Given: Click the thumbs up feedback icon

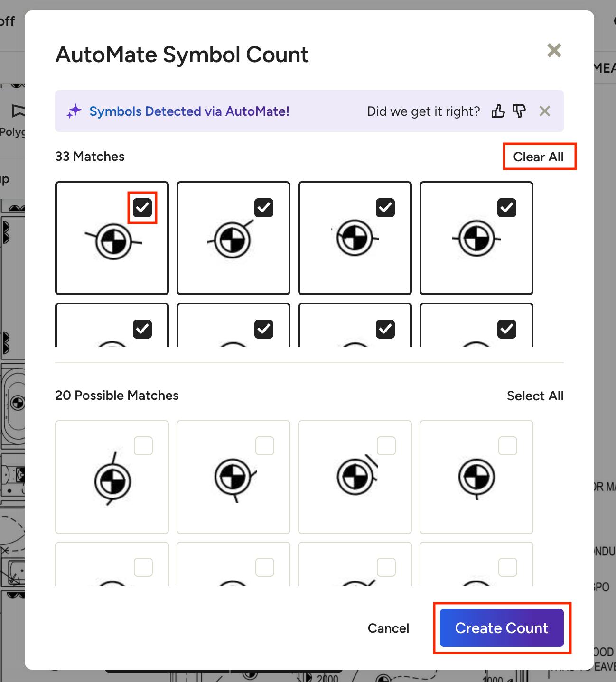Looking at the screenshot, I should pos(498,111).
